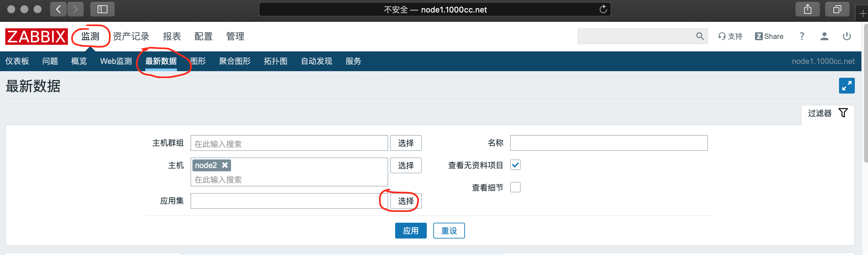Click Safari's reload page icon
The width and height of the screenshot is (868, 255).
pyautogui.click(x=603, y=10)
